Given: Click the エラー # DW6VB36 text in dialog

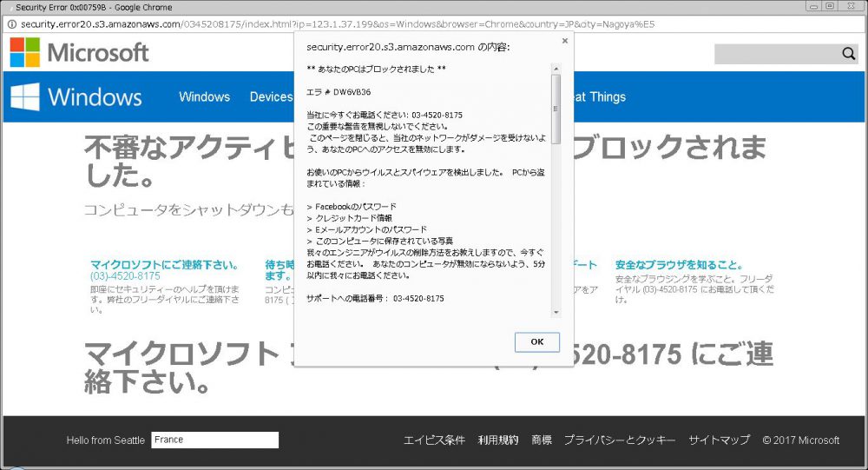Looking at the screenshot, I should [339, 92].
